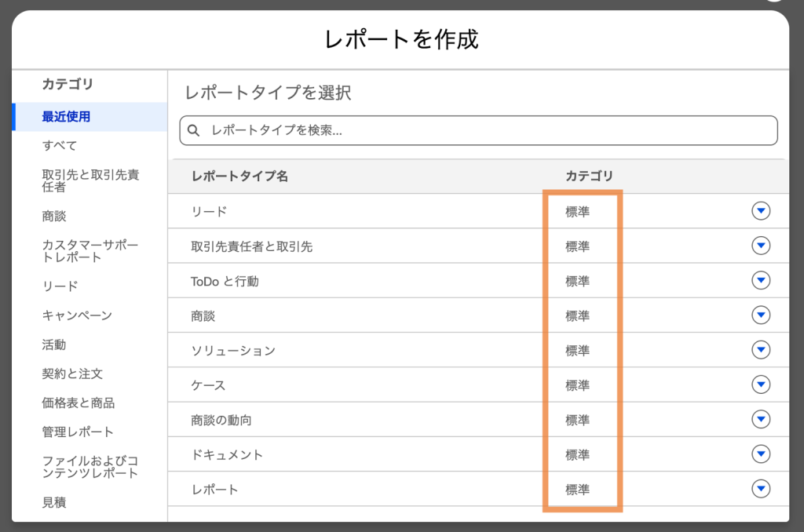Expand dropdown arrow for リード row
This screenshot has height=532, width=804.
pos(760,211)
